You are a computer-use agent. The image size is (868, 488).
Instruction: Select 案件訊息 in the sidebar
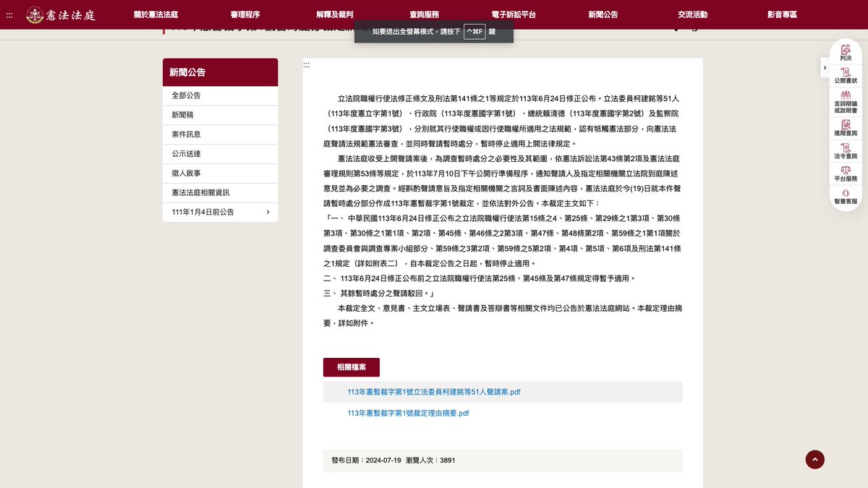(221, 134)
